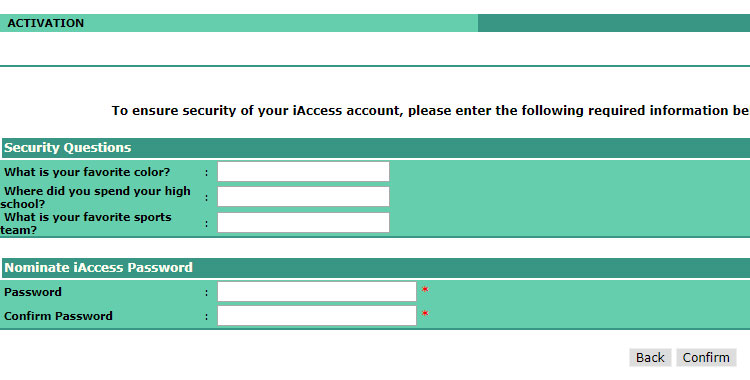The image size is (750, 380).
Task: Click the red asterisk beside Confirm Password field
Action: 425,314
